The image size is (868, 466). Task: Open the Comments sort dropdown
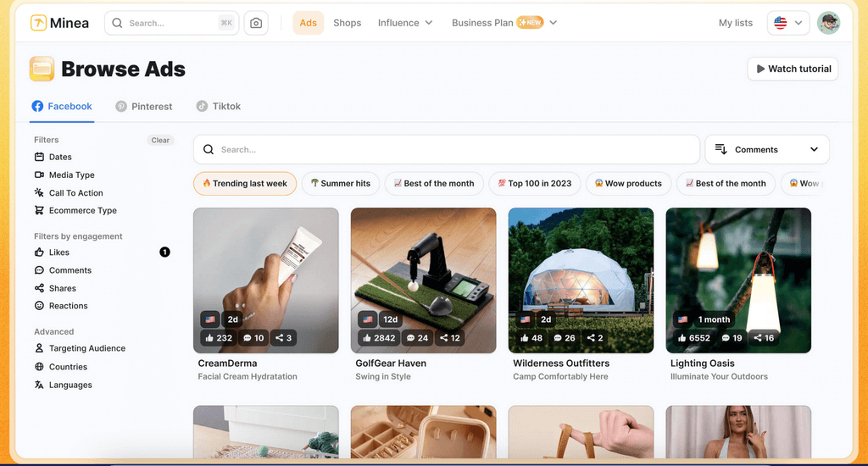[x=767, y=149]
